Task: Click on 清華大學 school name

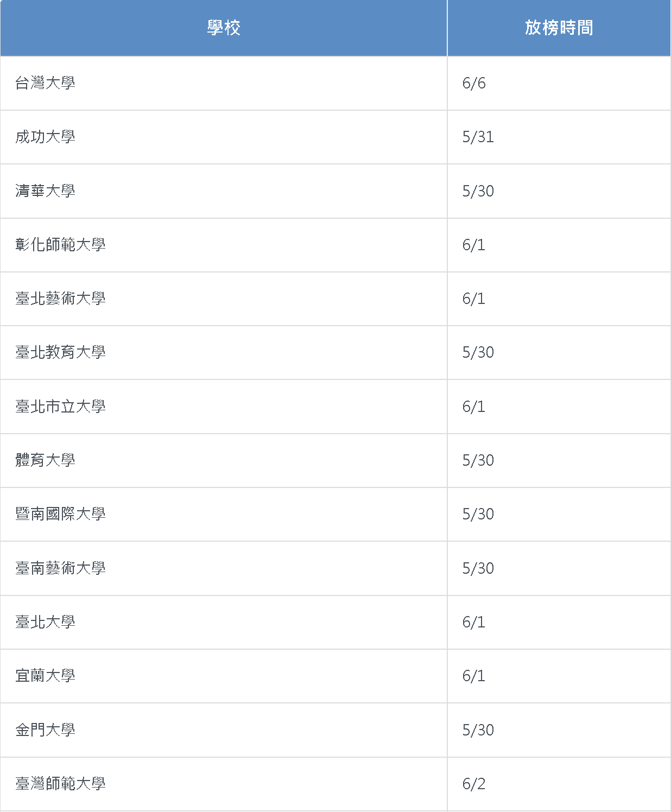Action: (x=46, y=191)
